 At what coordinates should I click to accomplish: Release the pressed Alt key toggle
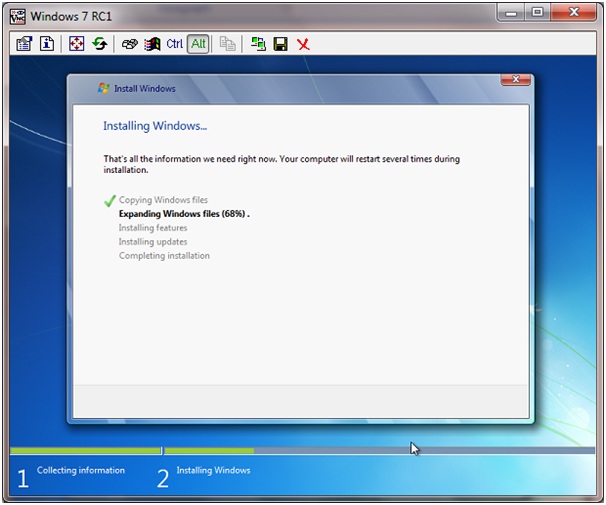click(x=198, y=44)
